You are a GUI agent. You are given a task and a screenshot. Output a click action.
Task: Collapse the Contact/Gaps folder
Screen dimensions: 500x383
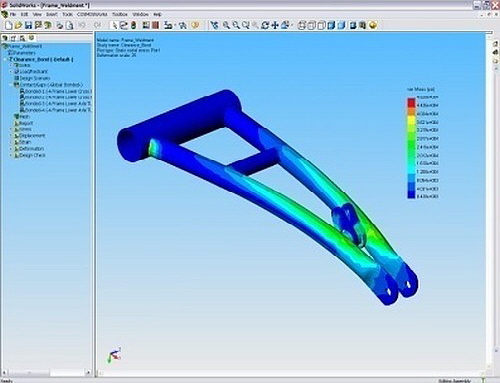(11, 85)
